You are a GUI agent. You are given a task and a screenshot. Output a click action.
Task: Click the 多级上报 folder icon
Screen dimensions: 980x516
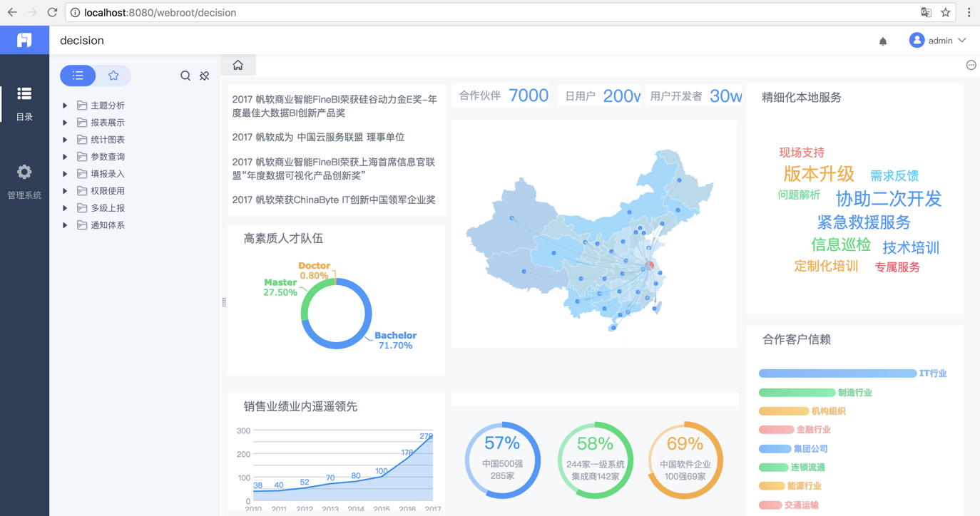coord(82,208)
